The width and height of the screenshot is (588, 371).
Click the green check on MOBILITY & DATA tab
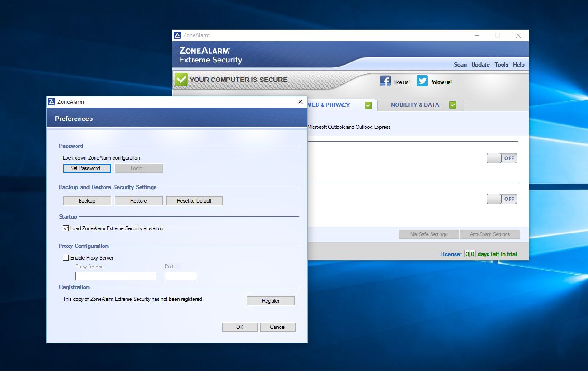click(x=453, y=105)
